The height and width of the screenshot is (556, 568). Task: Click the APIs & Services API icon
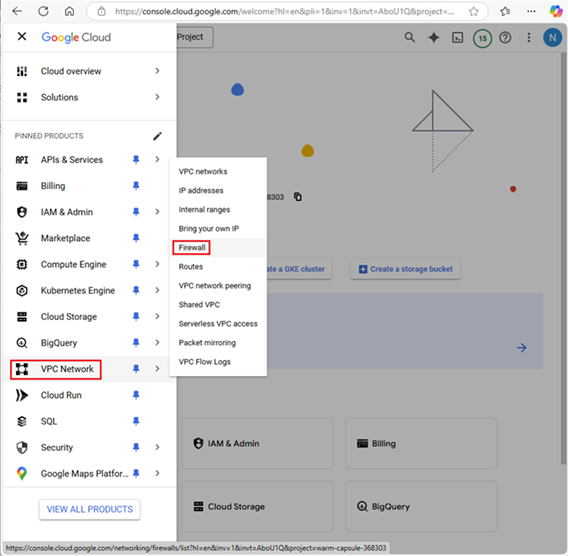pos(22,160)
